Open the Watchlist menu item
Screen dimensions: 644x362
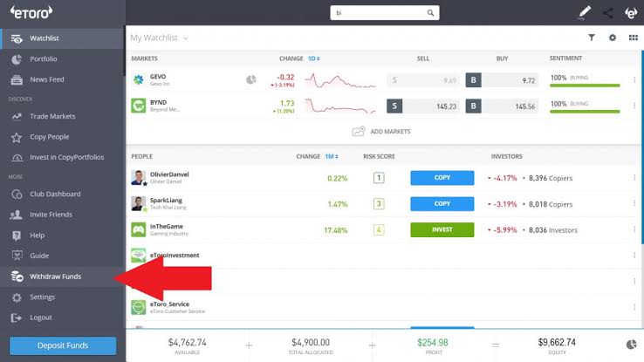62,38
